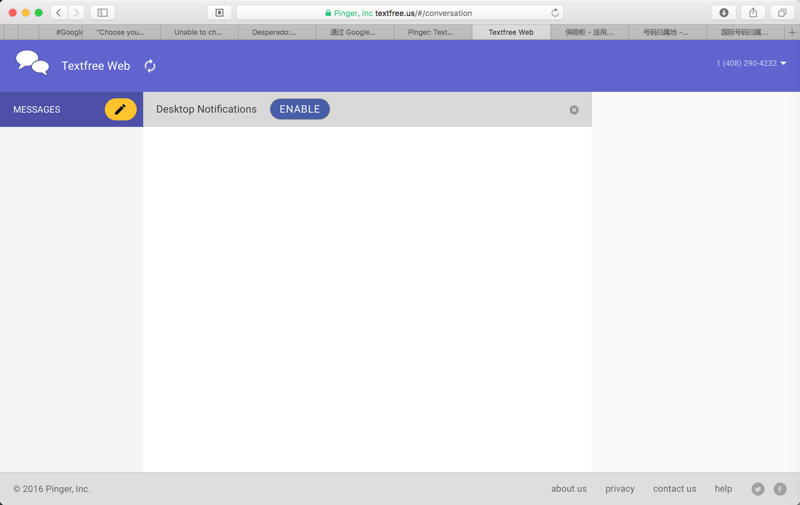The height and width of the screenshot is (505, 800).
Task: Show all tabs overview
Action: tap(782, 13)
